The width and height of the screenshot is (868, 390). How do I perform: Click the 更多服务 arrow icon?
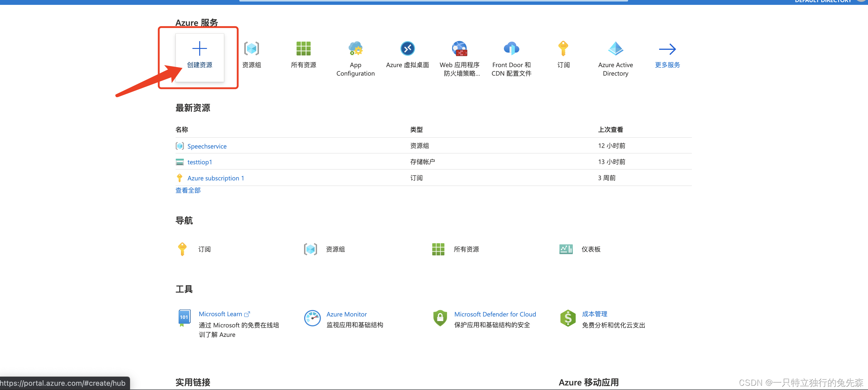click(x=667, y=49)
